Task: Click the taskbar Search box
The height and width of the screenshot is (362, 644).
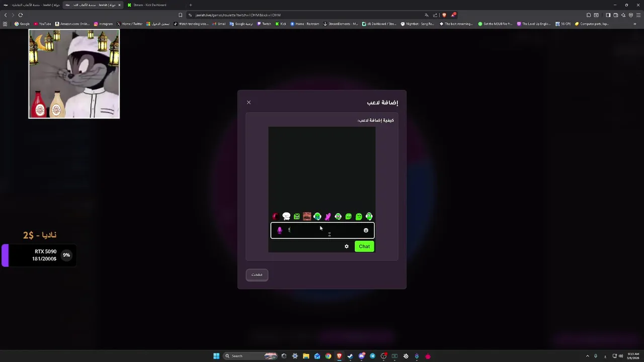Action: (251, 356)
